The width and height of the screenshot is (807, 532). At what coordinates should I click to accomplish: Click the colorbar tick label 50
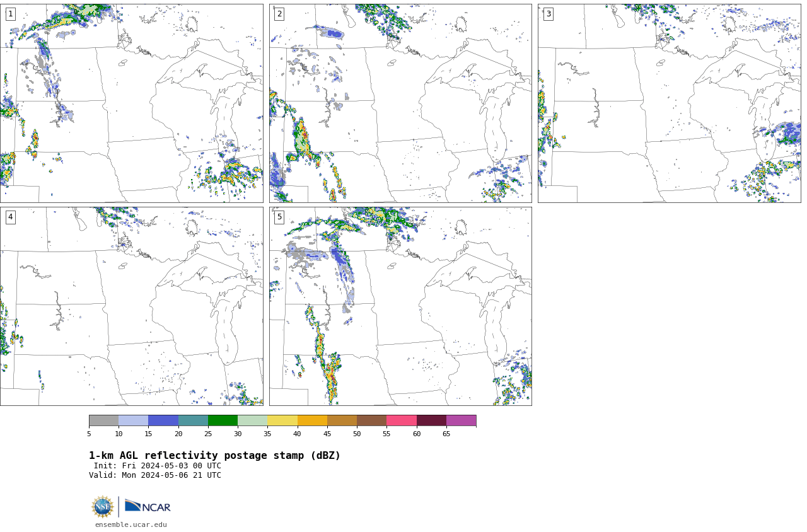357,434
